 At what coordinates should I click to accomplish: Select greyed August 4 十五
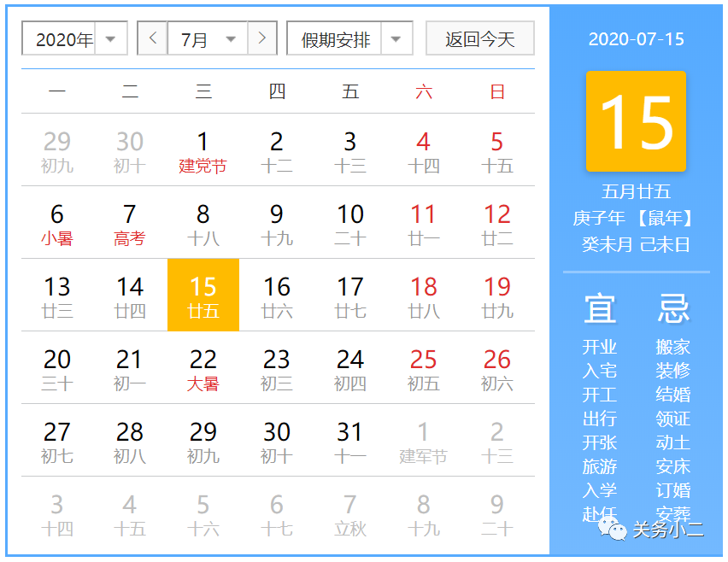click(x=130, y=513)
